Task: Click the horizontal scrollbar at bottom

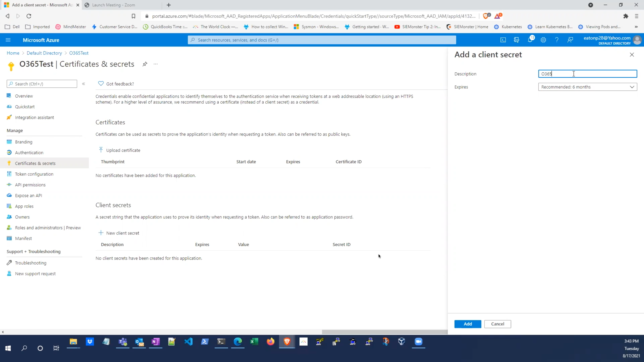Action: [384, 332]
